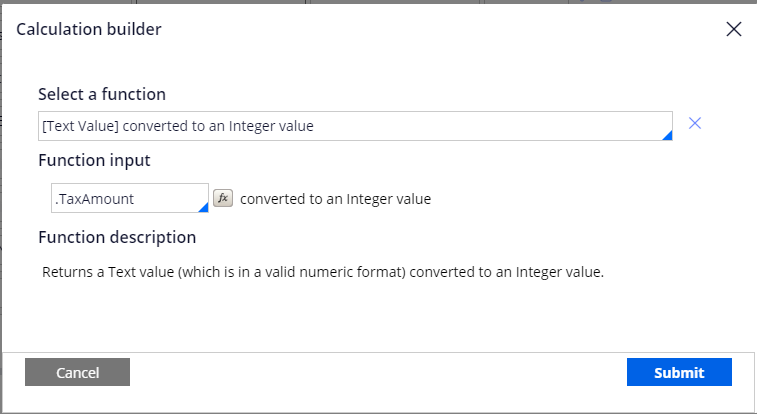Click the empty footer space between Cancel and Submit

pyautogui.click(x=378, y=372)
